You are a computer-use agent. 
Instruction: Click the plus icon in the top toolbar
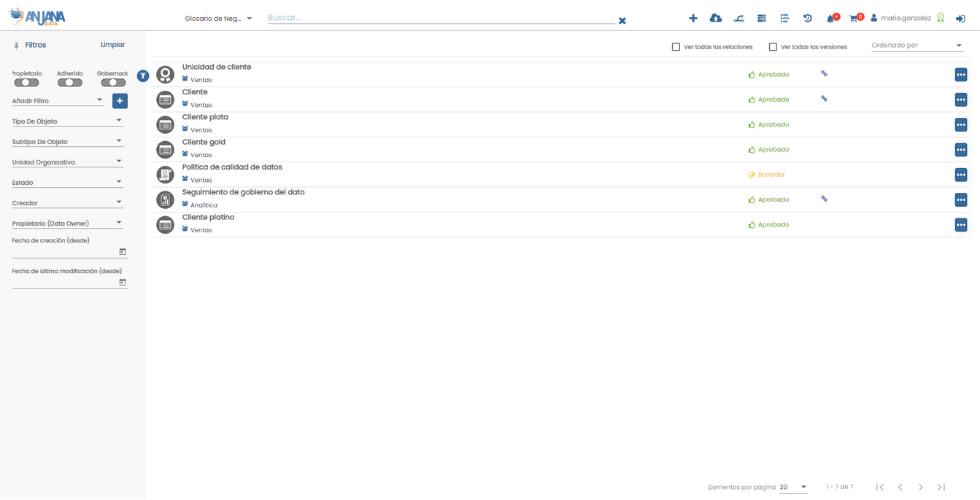693,18
